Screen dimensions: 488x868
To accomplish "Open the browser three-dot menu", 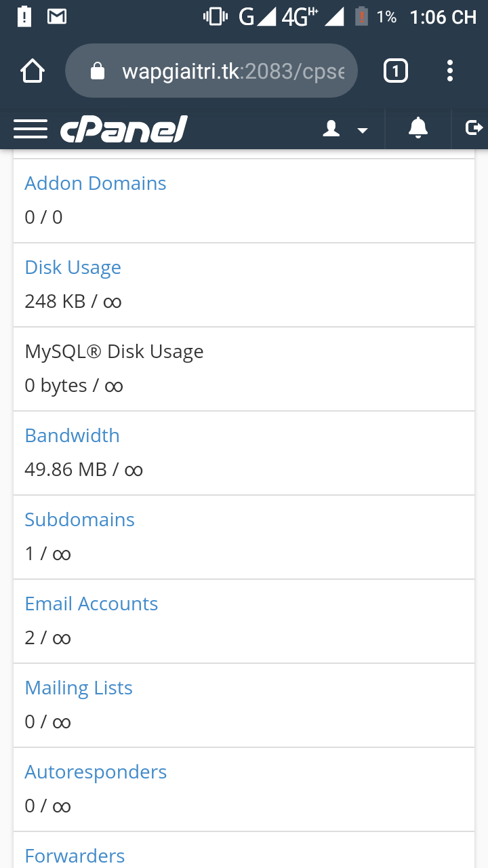I will [x=450, y=71].
